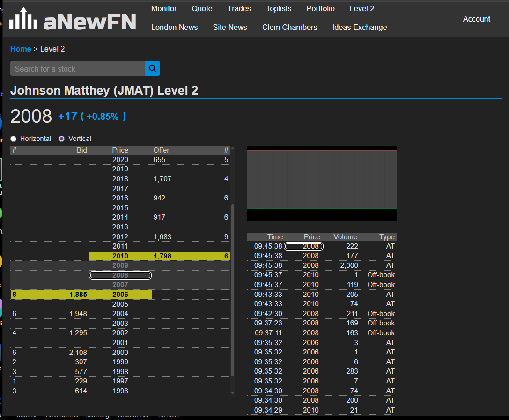Click the aNewFN logo
The image size is (509, 420).
coord(73,19)
